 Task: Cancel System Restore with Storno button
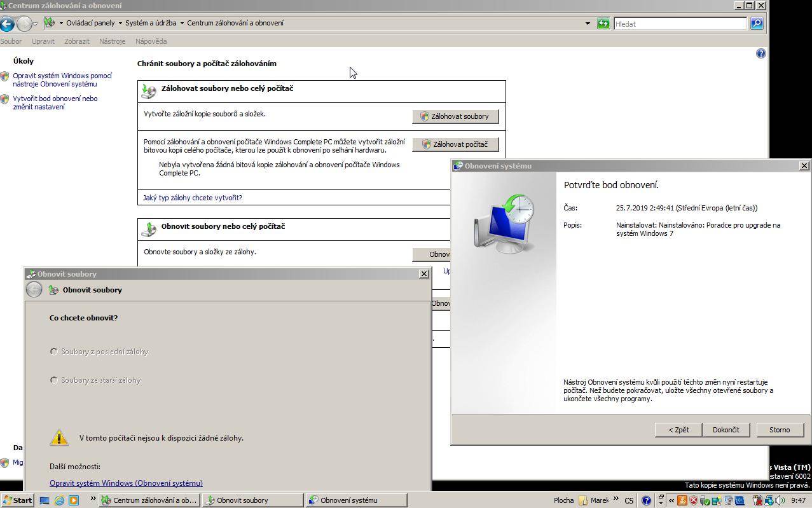pyautogui.click(x=780, y=430)
